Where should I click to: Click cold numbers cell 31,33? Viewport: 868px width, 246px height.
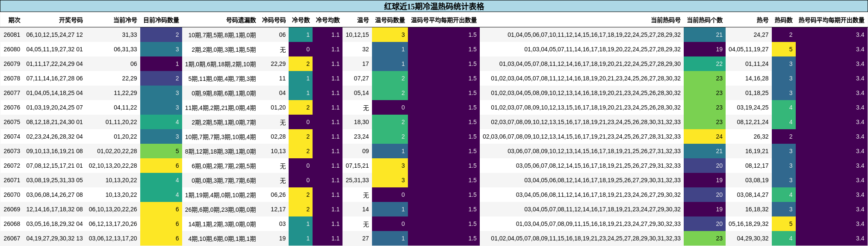tap(130, 35)
